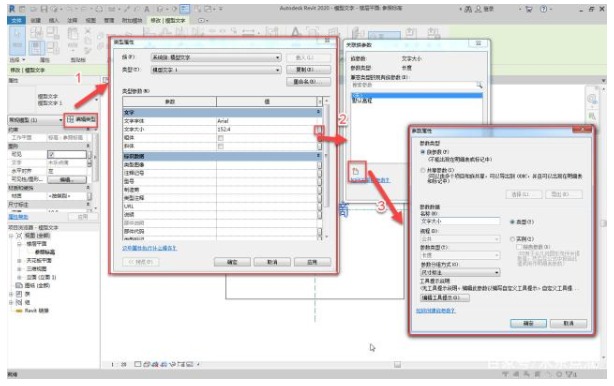Click the shopping cart icon in title bar
Image resolution: width=614 pixels, height=386 pixels.
point(529,9)
